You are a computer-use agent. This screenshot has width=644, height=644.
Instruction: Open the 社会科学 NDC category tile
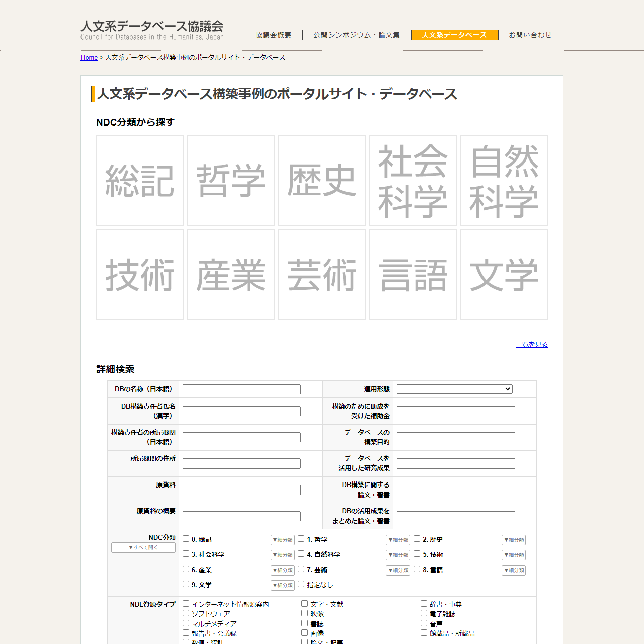[413, 181]
